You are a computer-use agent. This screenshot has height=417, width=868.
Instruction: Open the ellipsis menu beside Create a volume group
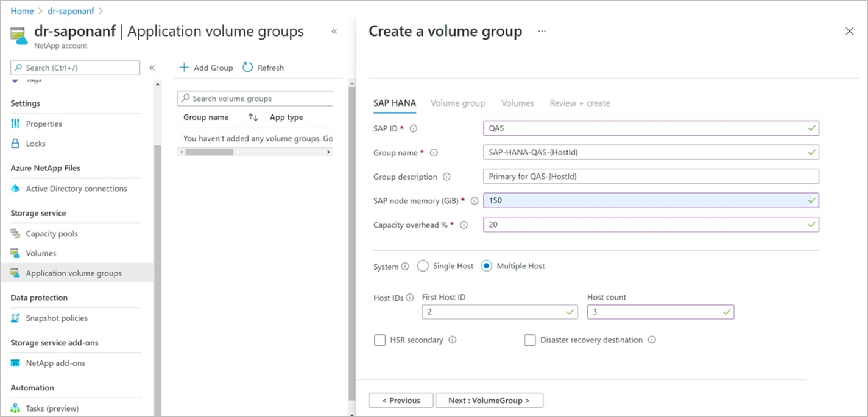click(x=542, y=32)
